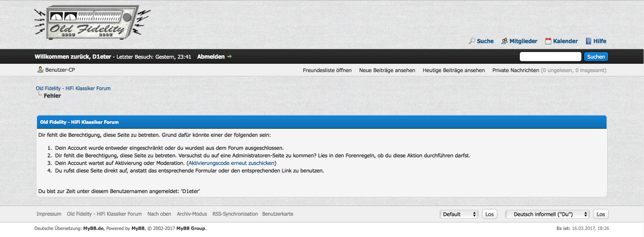Image resolution: width=644 pixels, height=237 pixels.
Task: Click footer Old Fidelity - HiFi Klassiker Forum link
Action: 104,214
